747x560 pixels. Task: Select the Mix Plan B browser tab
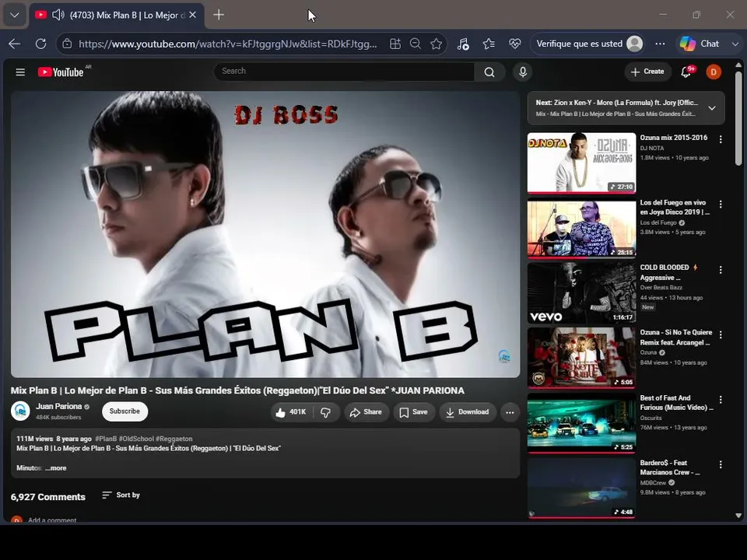(117, 15)
